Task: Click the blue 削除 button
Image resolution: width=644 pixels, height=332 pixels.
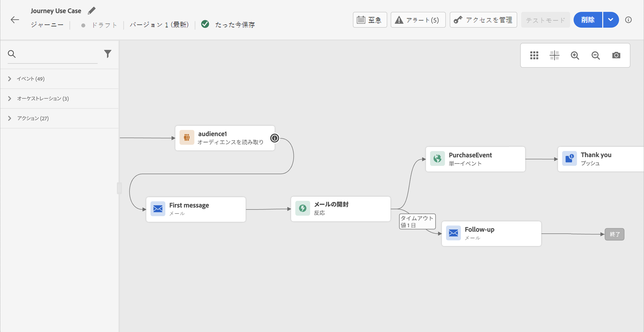Action: [587, 20]
